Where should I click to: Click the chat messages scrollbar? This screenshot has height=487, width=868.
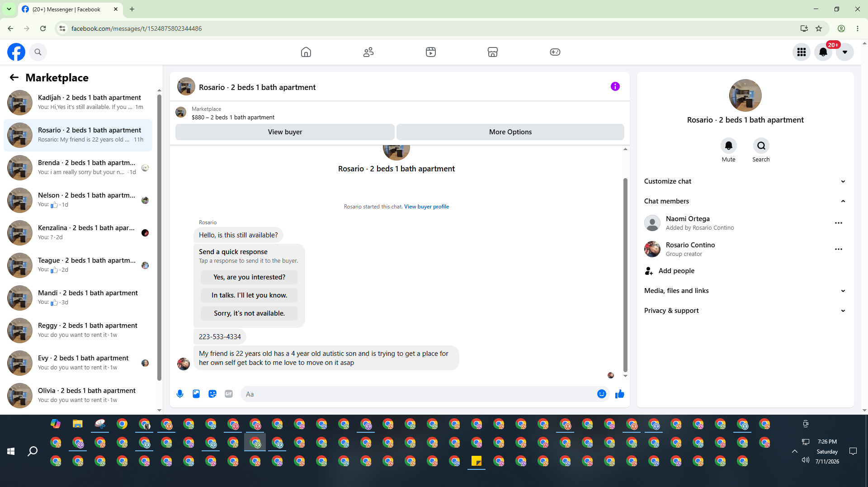pyautogui.click(x=625, y=275)
